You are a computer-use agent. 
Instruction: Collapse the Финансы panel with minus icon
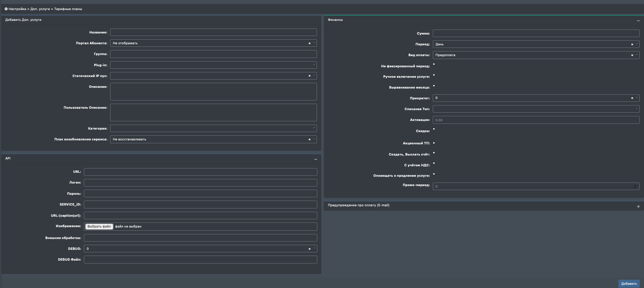[638, 21]
